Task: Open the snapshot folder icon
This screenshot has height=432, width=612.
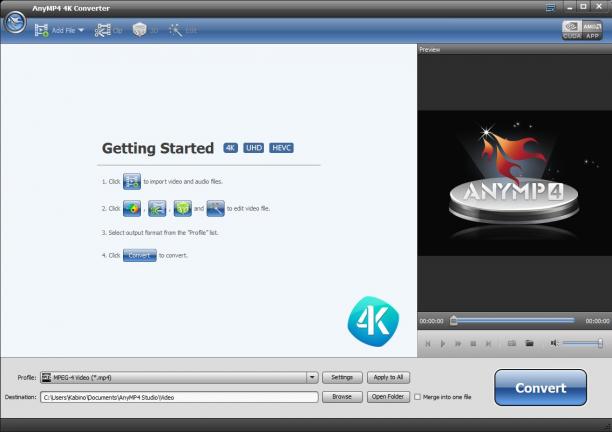Action: 529,343
